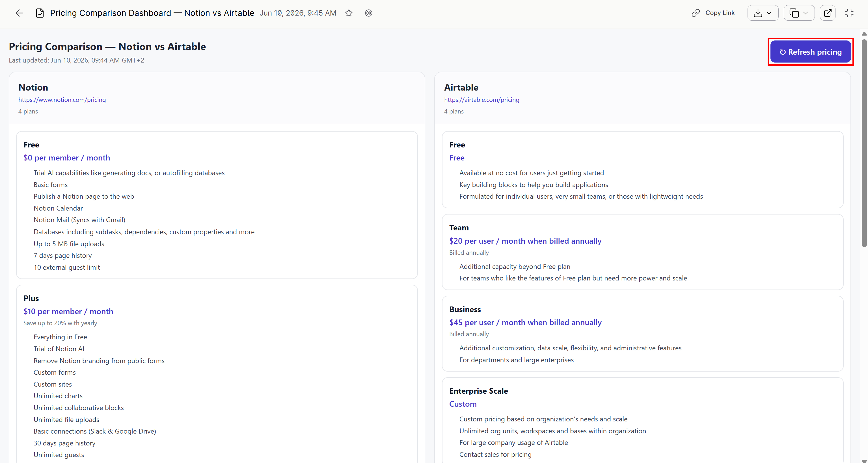Select the Notion heading
Screen dimensions: 868x463
[x=33, y=87]
